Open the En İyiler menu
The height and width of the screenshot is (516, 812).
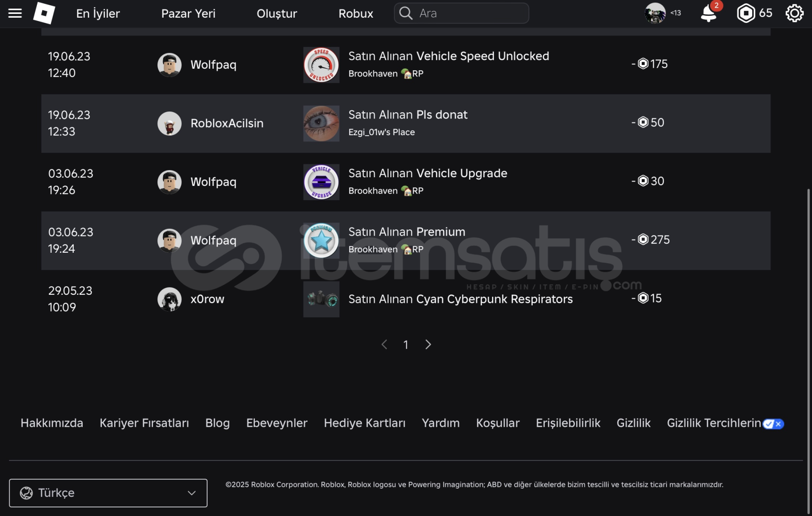[98, 13]
